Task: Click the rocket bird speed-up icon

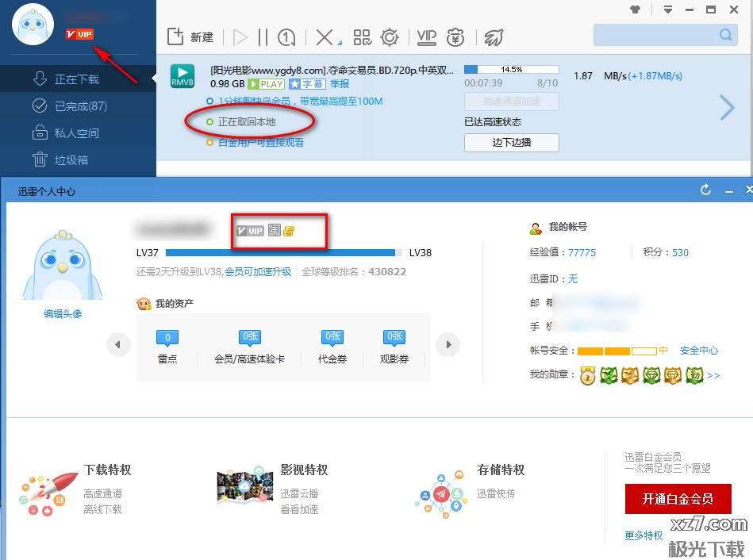Action: click(x=494, y=37)
